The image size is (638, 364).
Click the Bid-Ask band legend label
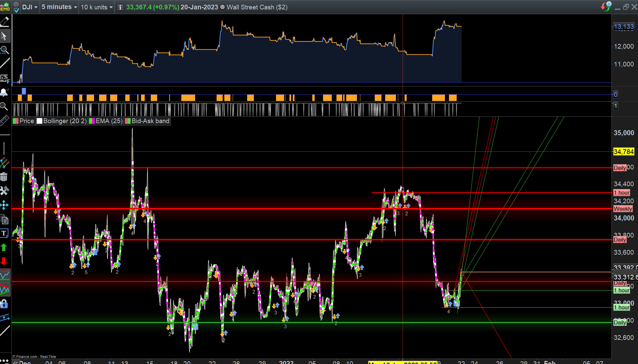(150, 121)
